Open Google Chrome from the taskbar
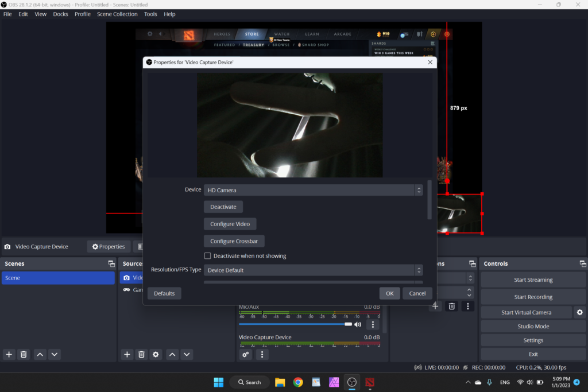 tap(298, 382)
